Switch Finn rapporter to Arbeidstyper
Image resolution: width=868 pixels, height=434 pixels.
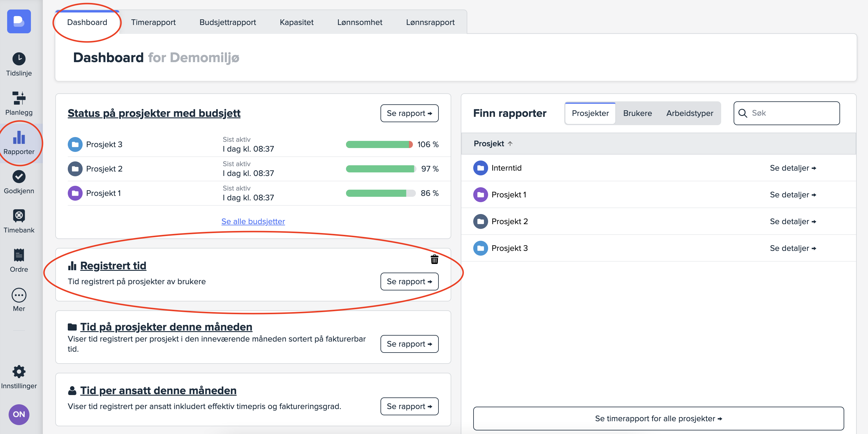tap(689, 113)
